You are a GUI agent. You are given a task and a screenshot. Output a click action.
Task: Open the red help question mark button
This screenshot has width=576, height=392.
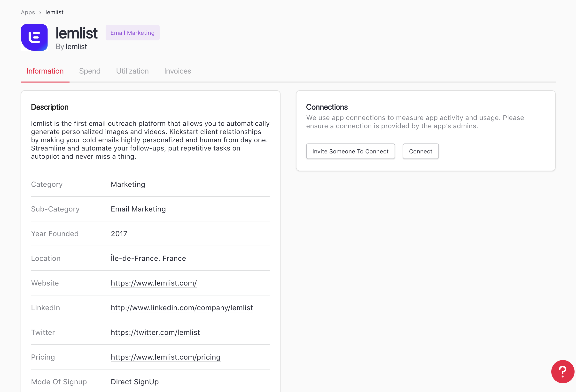[562, 371]
